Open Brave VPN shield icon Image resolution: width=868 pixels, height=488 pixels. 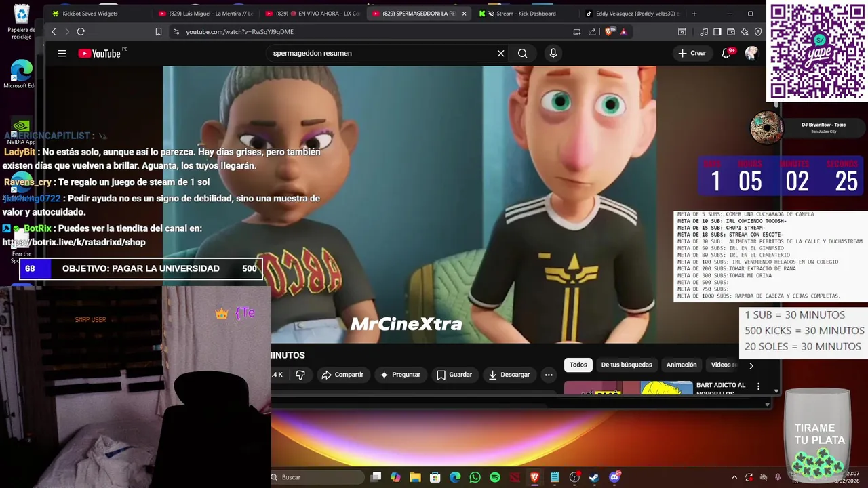pos(758,32)
